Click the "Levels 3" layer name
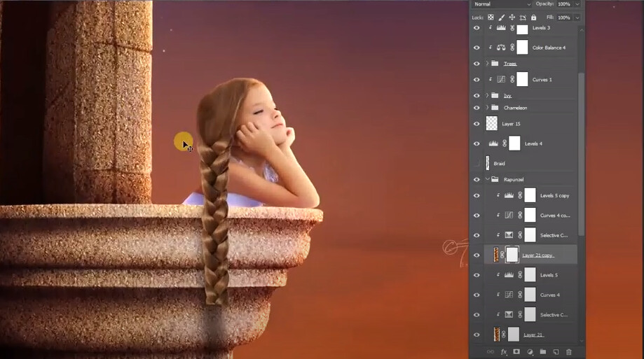644x359 pixels. click(541, 28)
